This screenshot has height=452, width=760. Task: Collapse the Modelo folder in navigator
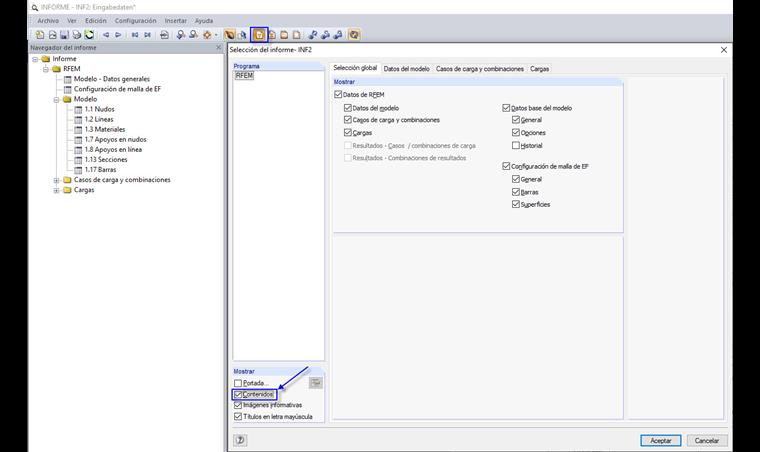tap(56, 99)
